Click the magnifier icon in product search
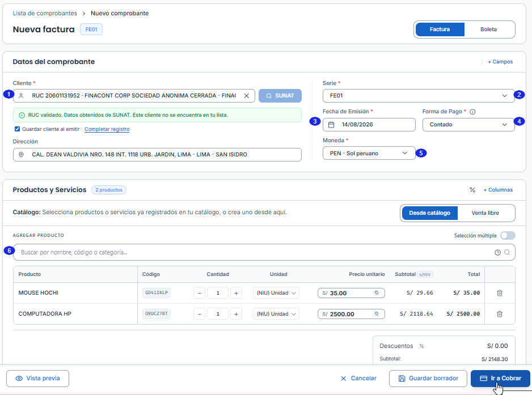The image size is (532, 395). tap(507, 252)
